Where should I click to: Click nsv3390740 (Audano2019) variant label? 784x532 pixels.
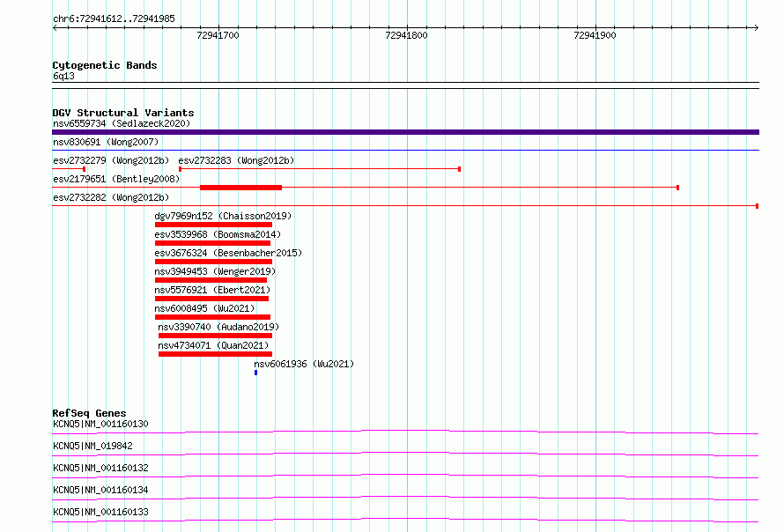pyautogui.click(x=218, y=327)
